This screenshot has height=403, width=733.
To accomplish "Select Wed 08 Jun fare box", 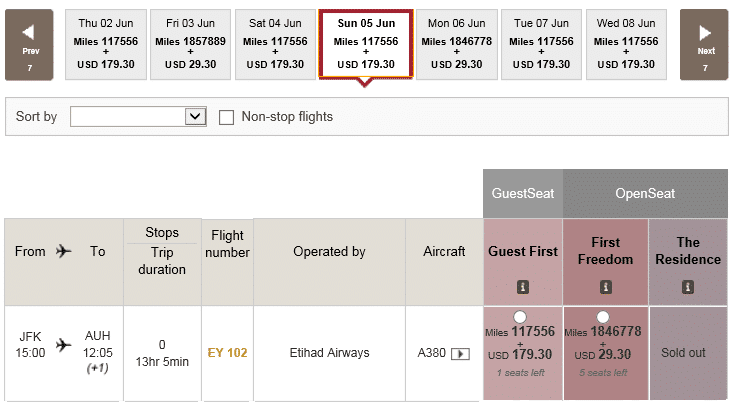I will (x=626, y=44).
